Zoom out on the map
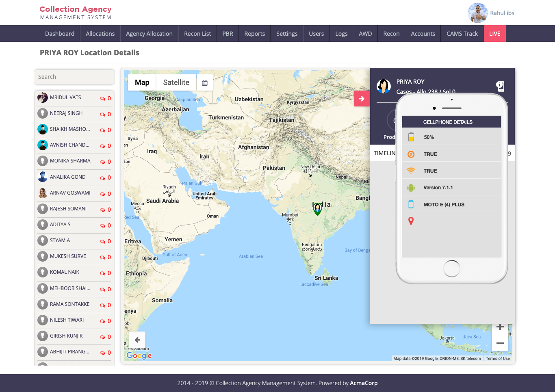The width and height of the screenshot is (555, 392). (x=500, y=343)
